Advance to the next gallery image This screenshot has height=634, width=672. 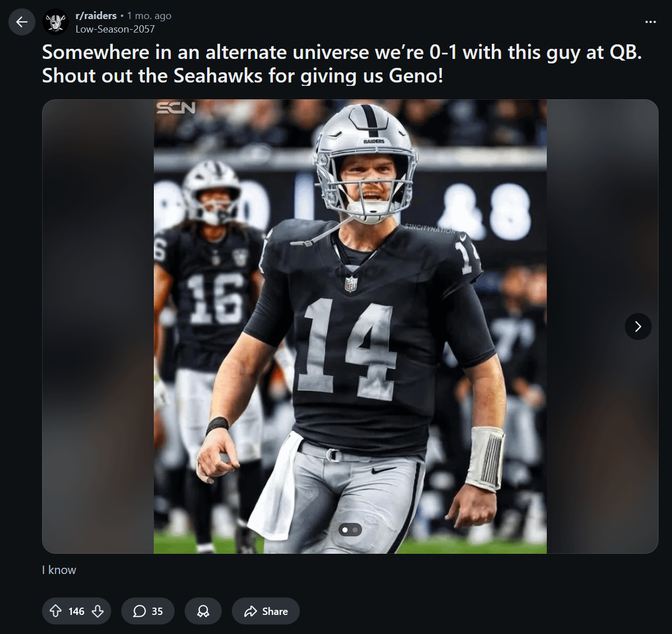(638, 327)
